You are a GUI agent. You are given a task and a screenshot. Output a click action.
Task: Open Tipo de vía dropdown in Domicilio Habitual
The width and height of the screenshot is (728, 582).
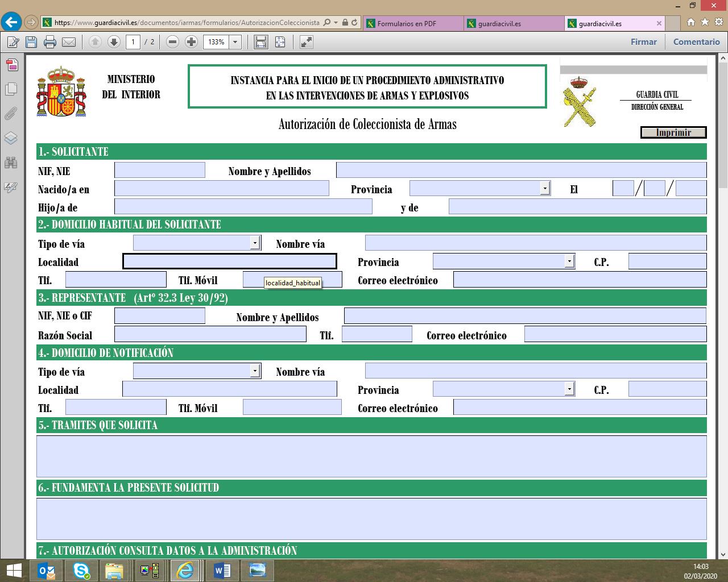[x=255, y=243]
